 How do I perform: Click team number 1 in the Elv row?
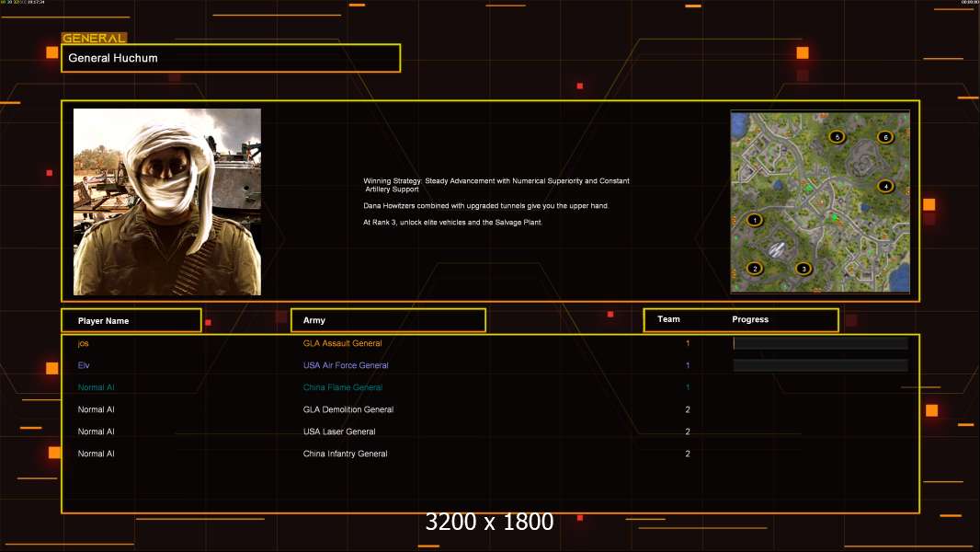tap(688, 365)
